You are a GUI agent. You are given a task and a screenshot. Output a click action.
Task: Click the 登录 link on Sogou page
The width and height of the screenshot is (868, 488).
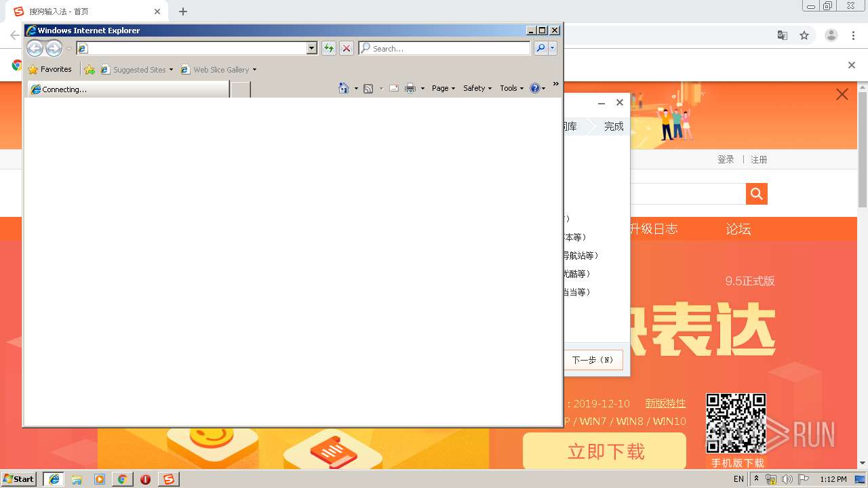[x=726, y=159]
